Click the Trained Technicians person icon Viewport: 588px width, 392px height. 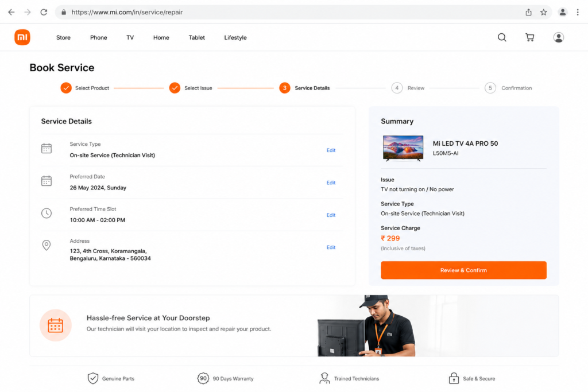click(x=325, y=378)
